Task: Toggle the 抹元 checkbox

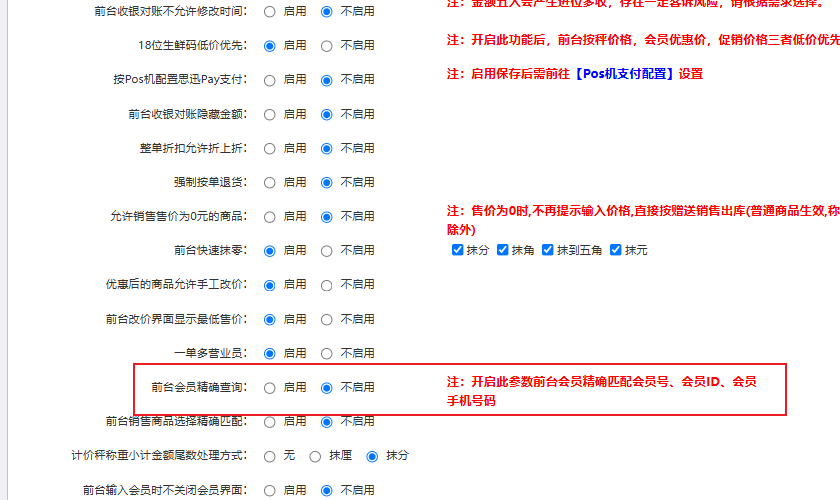Action: [616, 250]
